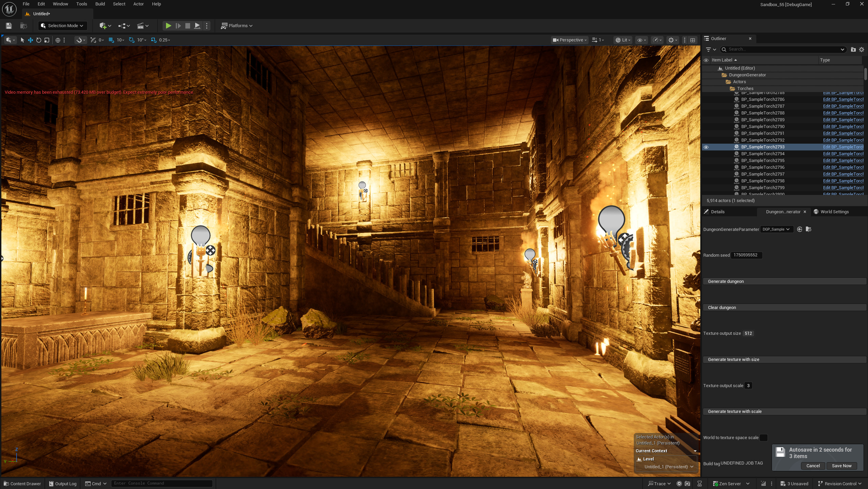Image resolution: width=868 pixels, height=489 pixels.
Task: Click the Stop play button
Action: [x=187, y=26]
